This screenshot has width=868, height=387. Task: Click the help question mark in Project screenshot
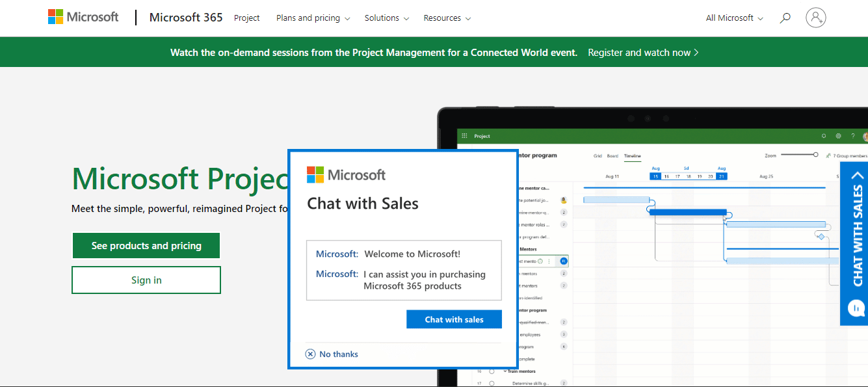(852, 136)
